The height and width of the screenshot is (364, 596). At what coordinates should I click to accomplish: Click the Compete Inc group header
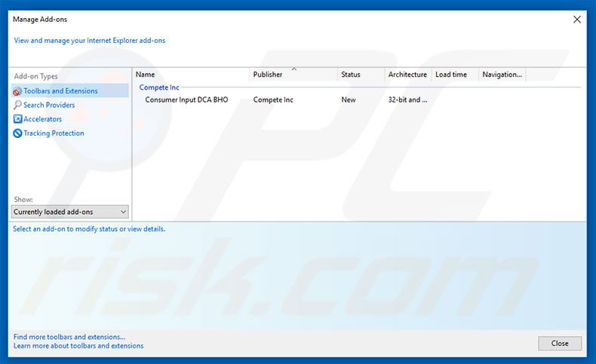(x=159, y=87)
